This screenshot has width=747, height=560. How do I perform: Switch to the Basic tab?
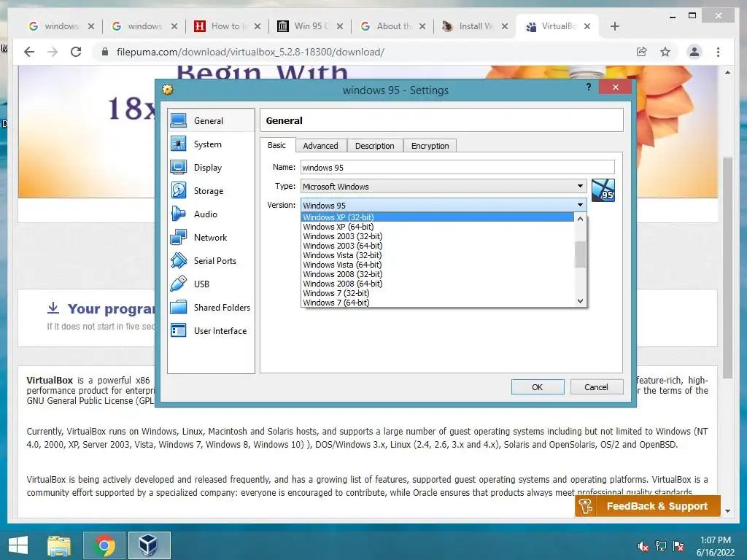276,145
